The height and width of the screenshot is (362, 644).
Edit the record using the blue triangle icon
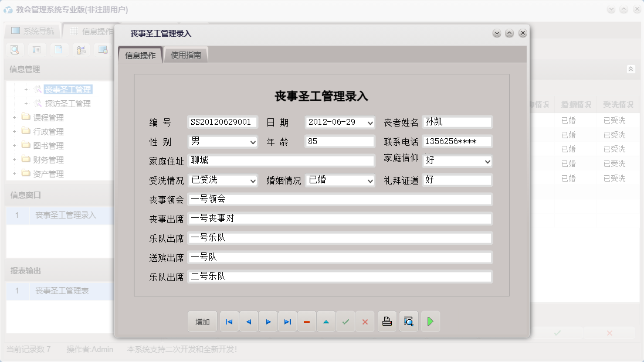coord(326,321)
